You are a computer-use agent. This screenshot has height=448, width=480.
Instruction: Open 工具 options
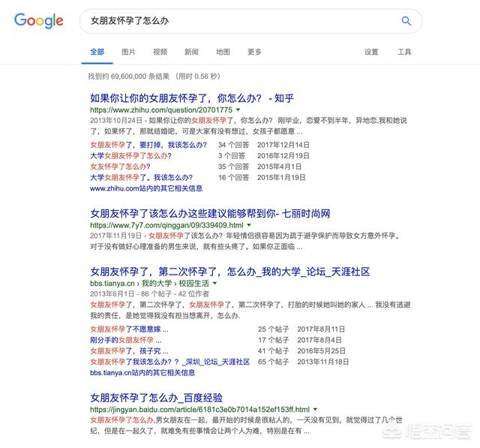404,52
